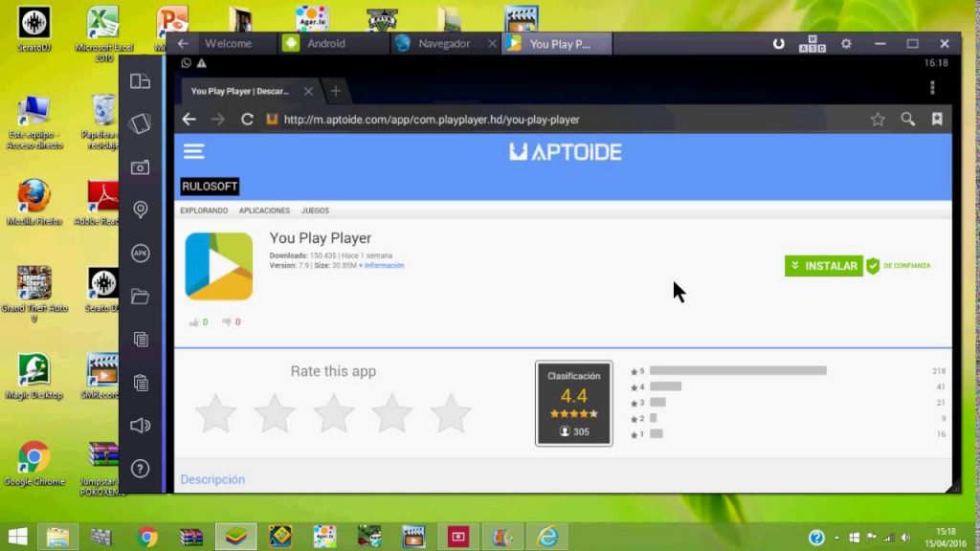Click the system tray volume icon
This screenshot has width=980, height=551.
905,538
